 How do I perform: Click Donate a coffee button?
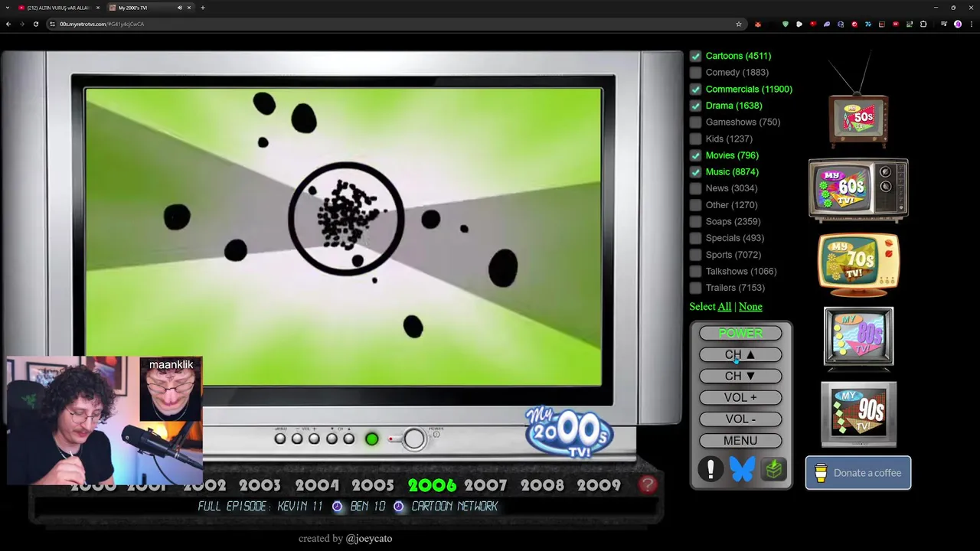tap(858, 473)
